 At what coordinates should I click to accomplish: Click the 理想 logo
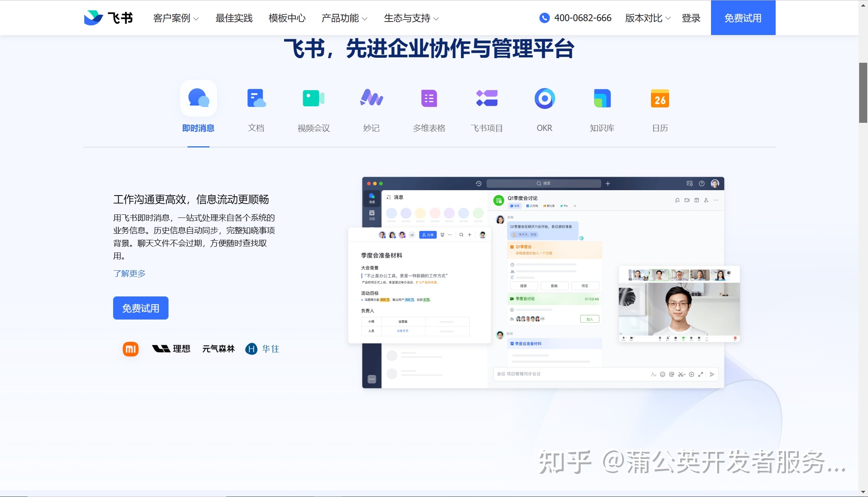click(171, 349)
